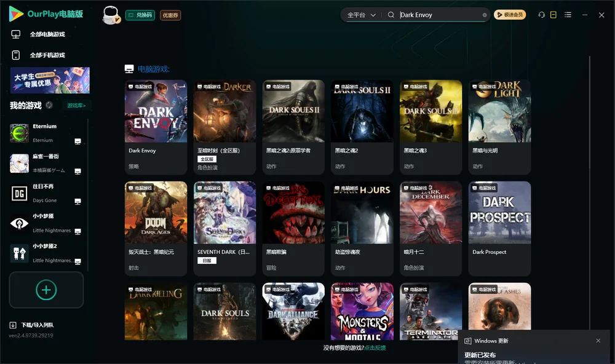Click the PC icon on the Days Gone row
The width and height of the screenshot is (615, 364).
point(77,201)
